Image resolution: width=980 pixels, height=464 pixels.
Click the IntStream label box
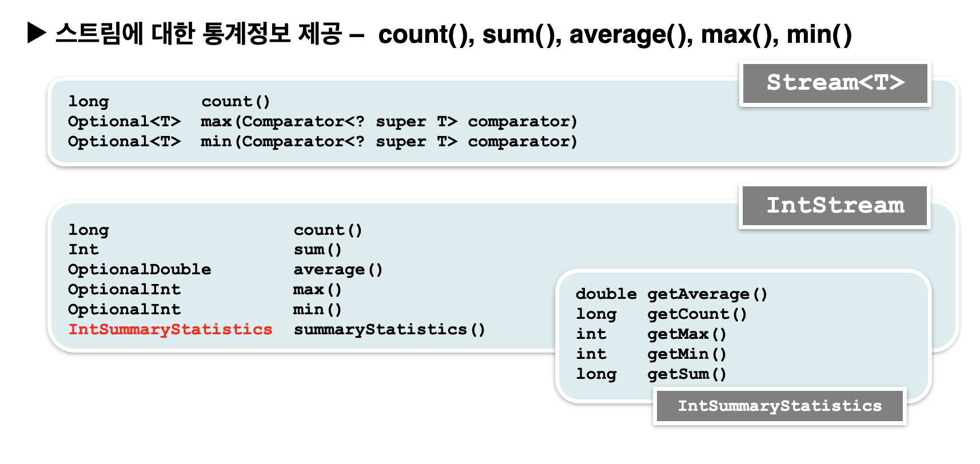pos(835,206)
